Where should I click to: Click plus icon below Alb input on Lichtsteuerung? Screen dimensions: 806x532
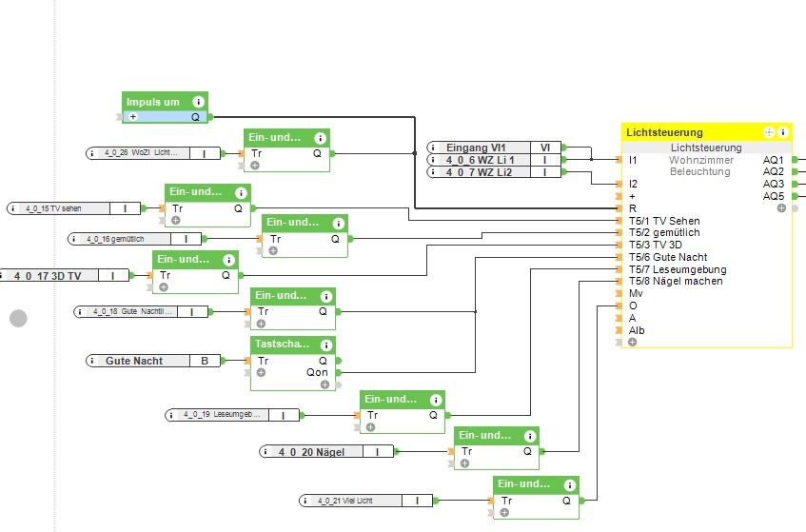coord(632,342)
